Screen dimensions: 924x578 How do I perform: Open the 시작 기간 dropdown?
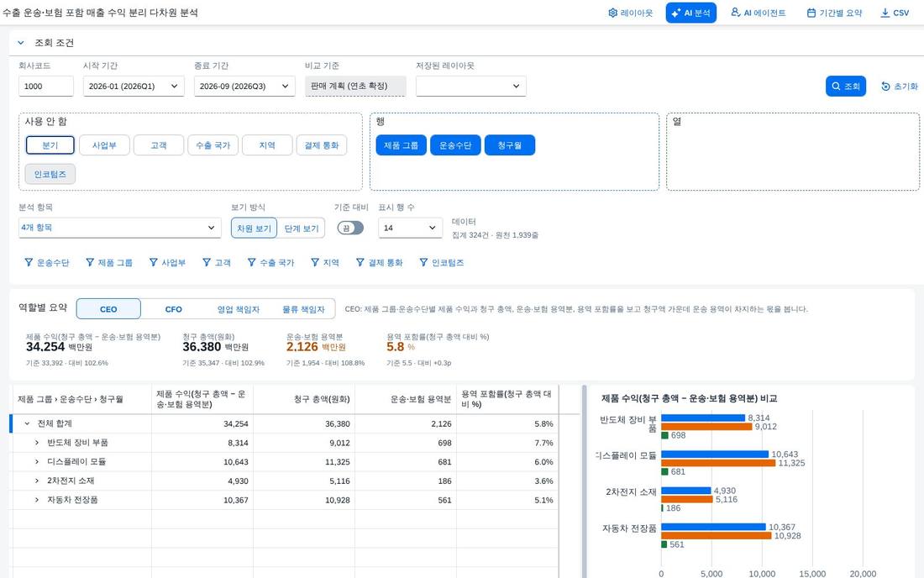pos(134,86)
